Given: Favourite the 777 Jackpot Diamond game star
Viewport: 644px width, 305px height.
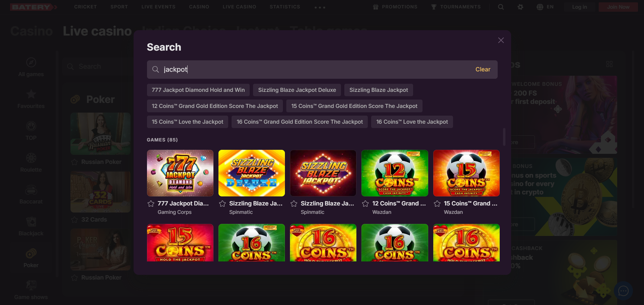Looking at the screenshot, I should click(x=151, y=204).
